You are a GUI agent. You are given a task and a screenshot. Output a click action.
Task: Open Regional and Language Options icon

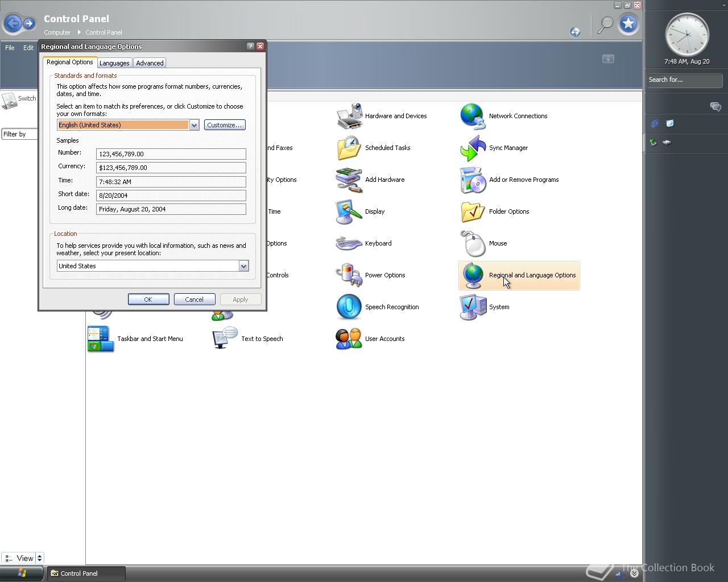pyautogui.click(x=473, y=275)
